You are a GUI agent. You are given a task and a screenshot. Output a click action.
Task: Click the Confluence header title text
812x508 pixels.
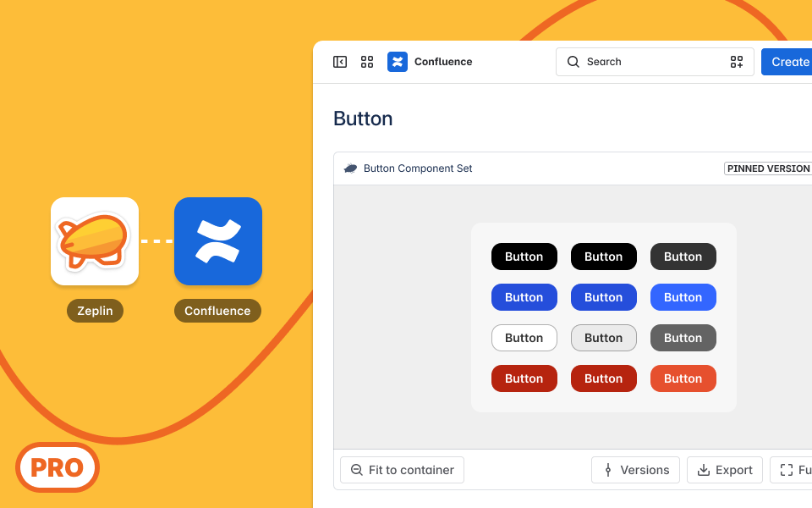coord(443,62)
